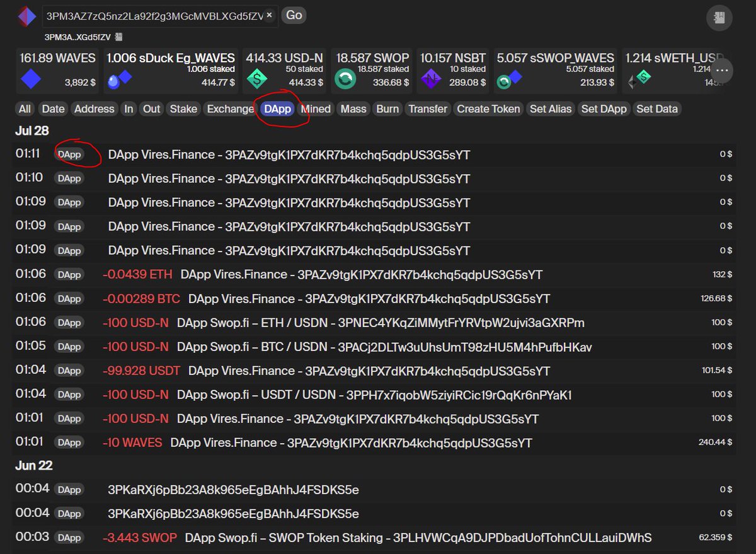This screenshot has width=756, height=554.
Task: Filter by Set Alias transactions
Action: point(551,109)
